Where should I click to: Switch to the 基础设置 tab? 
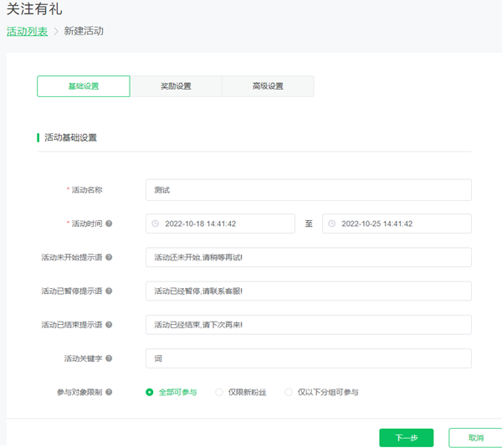(84, 86)
